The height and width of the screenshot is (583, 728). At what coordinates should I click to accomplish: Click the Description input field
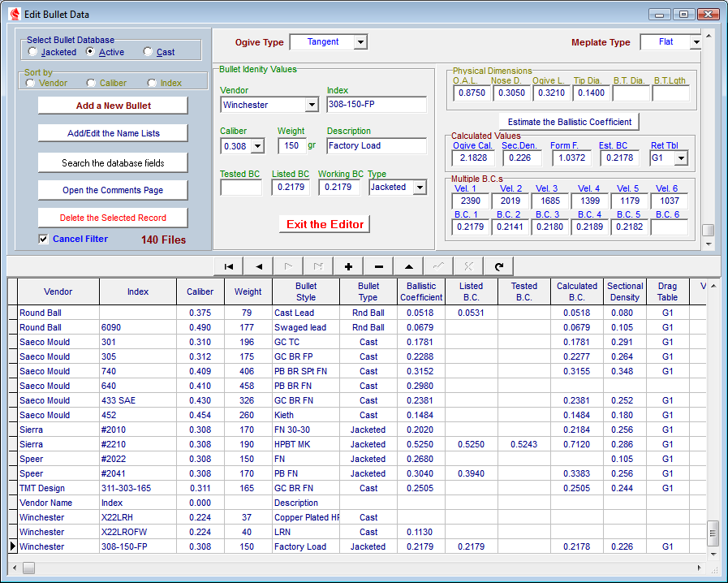377,146
